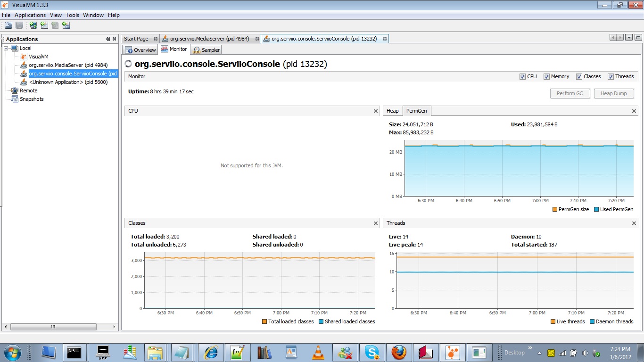
Task: Click the Load Snapshot toolbar icon
Action: click(x=8, y=25)
